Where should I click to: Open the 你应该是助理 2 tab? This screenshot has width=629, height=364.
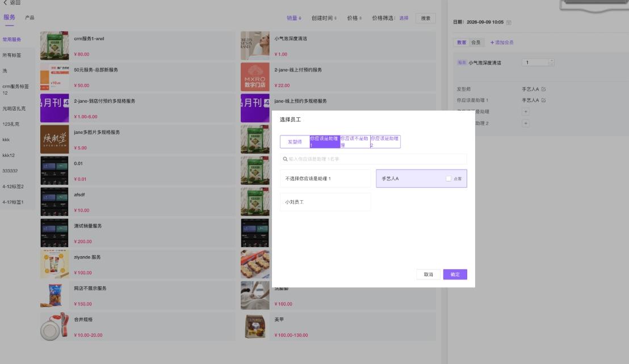(x=385, y=142)
